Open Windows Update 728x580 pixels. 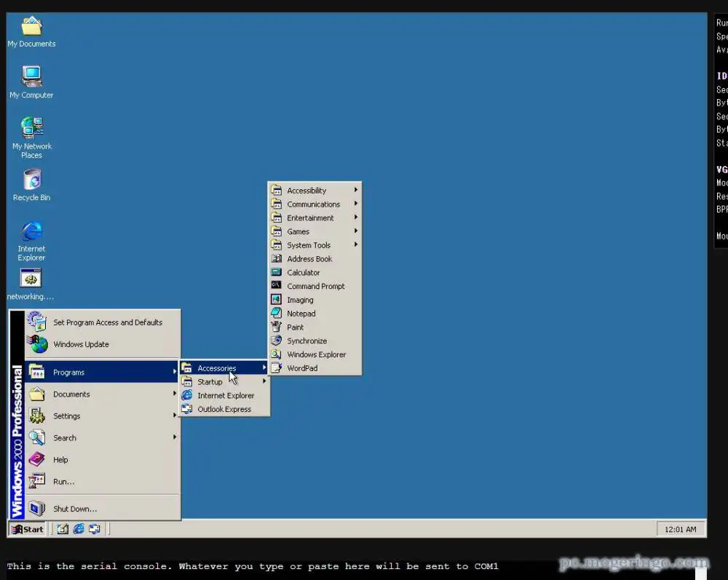[81, 344]
